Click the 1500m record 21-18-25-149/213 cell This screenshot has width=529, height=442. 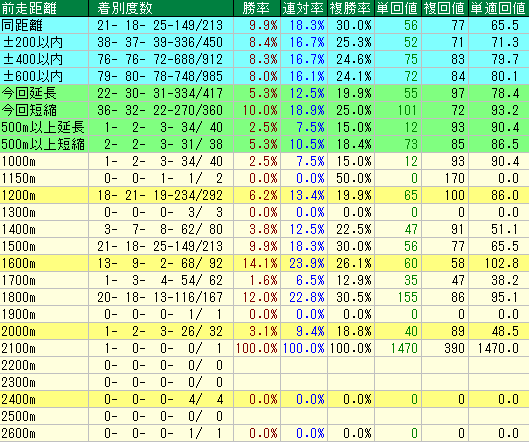161,246
